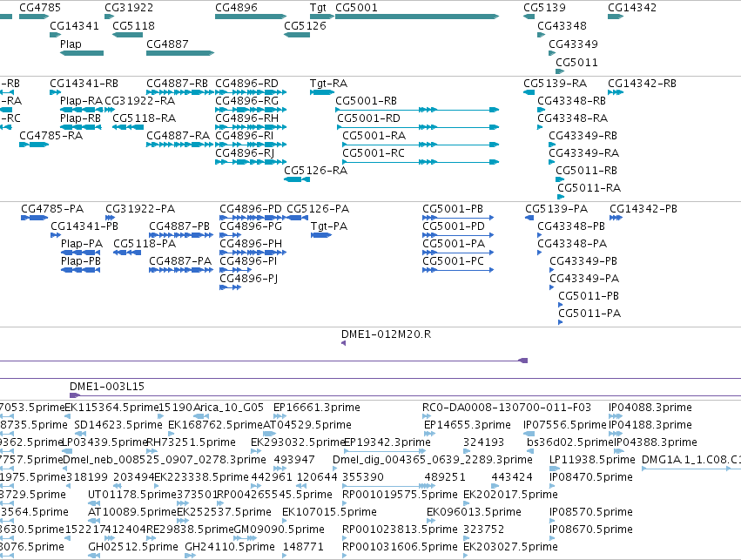Click the CG5118-PA protein label
Viewport: 741px width, 560px height.
point(145,244)
